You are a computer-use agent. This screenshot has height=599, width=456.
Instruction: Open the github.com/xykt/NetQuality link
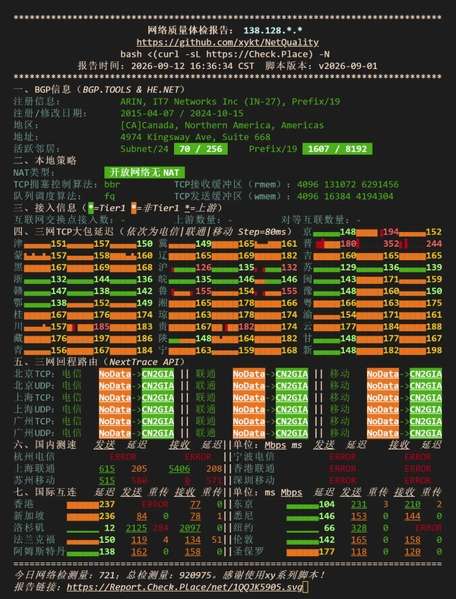228,42
